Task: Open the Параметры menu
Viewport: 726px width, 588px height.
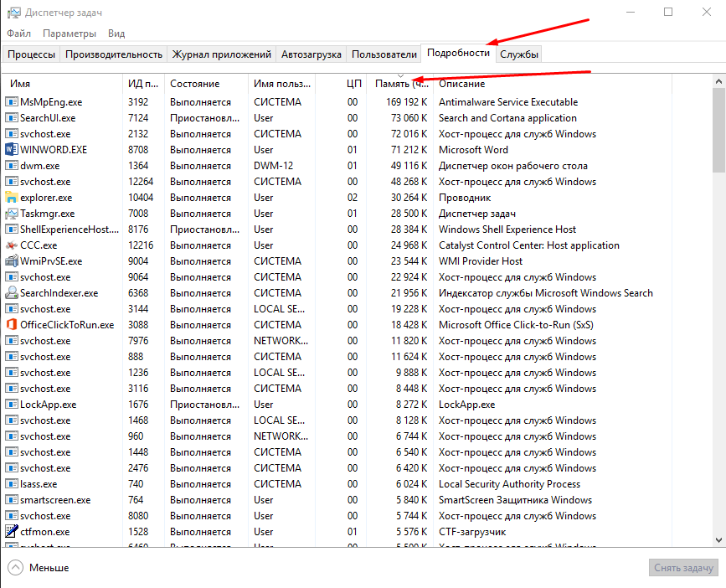Action: [70, 34]
